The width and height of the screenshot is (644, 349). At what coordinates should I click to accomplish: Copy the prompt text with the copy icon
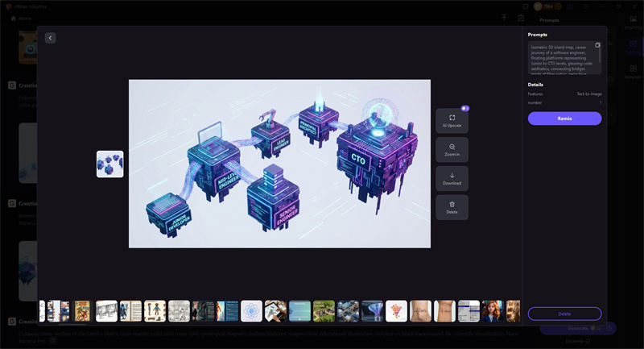597,46
